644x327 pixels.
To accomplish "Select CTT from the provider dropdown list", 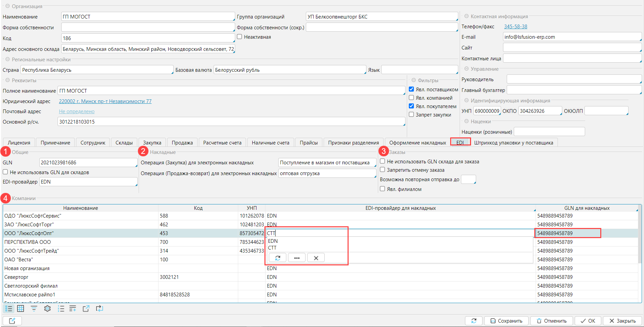I will coord(272,248).
